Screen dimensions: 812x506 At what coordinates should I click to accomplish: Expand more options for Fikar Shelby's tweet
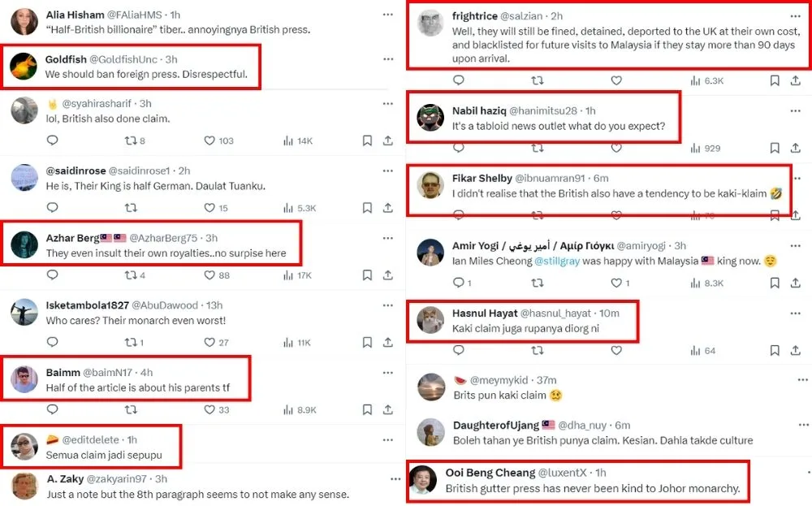pos(796,178)
